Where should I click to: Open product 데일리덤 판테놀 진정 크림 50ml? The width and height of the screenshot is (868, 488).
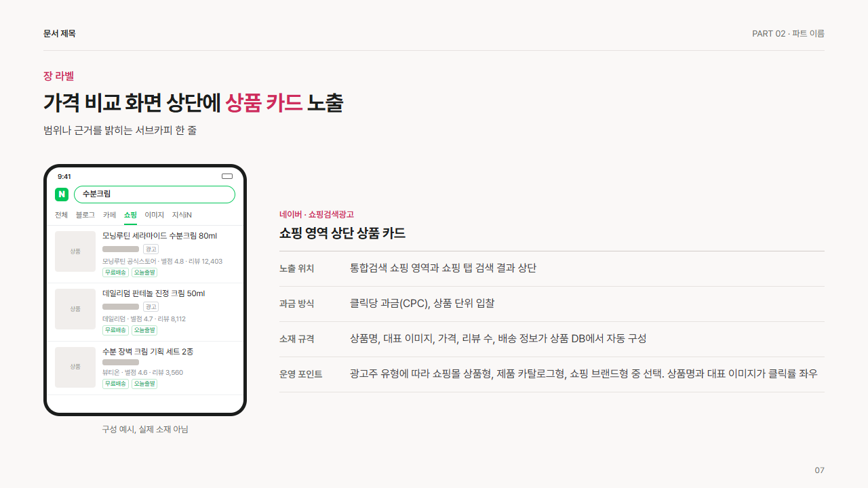point(153,293)
